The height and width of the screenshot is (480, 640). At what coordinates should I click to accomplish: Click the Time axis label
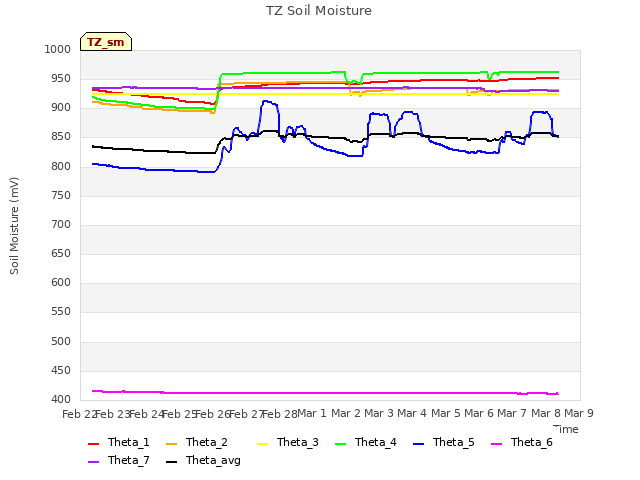[566, 429]
